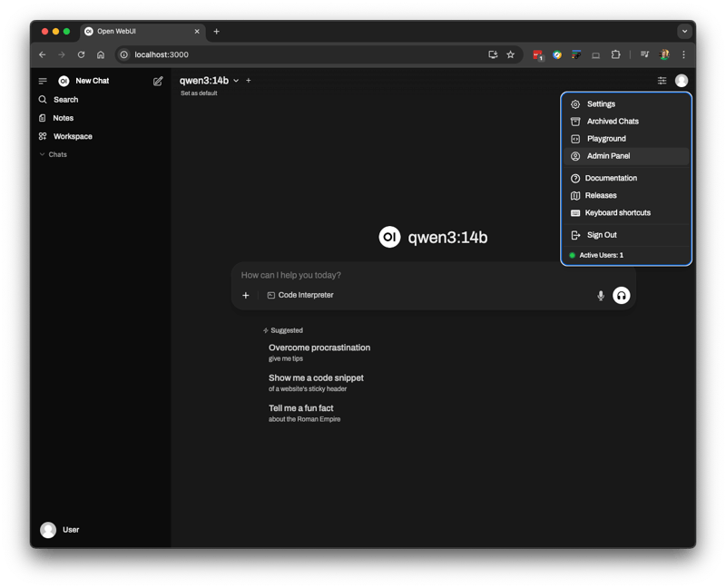Click the plus icon in the message box
This screenshot has height=588, width=726.
point(245,296)
